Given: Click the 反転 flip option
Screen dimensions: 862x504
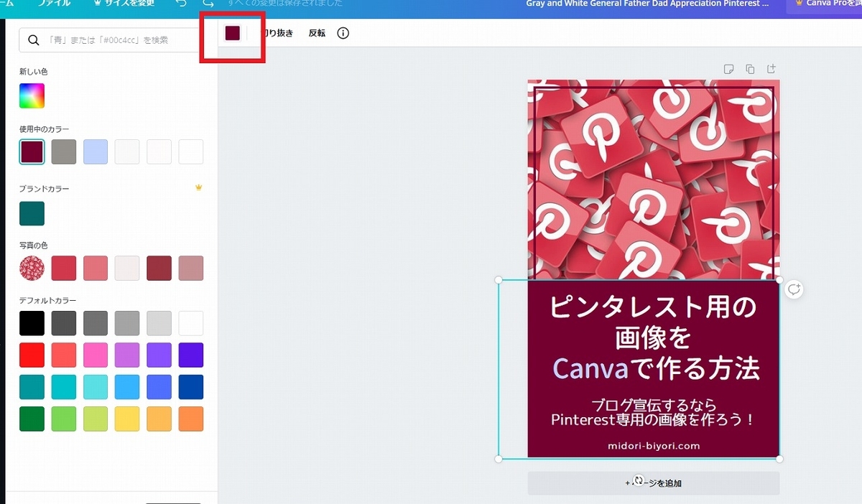Looking at the screenshot, I should [317, 33].
